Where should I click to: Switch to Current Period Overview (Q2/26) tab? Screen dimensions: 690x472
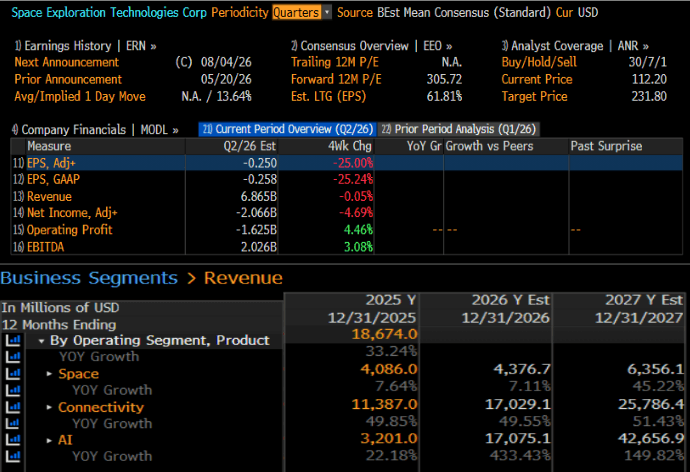click(287, 129)
